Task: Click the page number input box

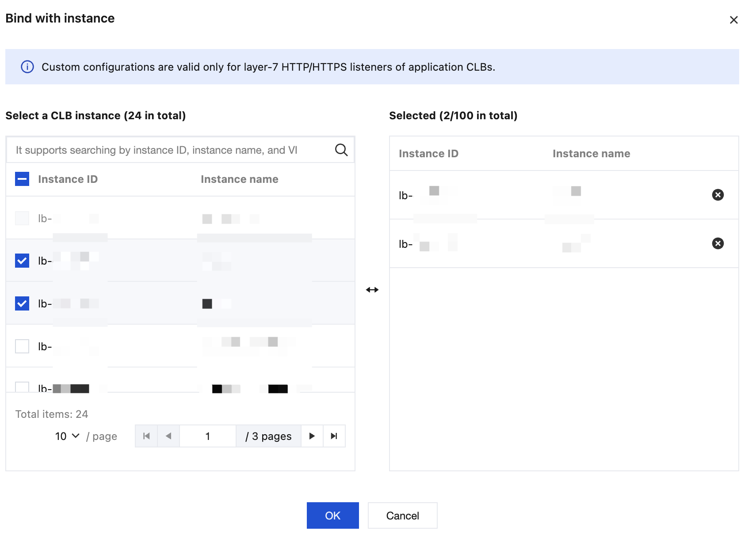Action: [x=207, y=436]
